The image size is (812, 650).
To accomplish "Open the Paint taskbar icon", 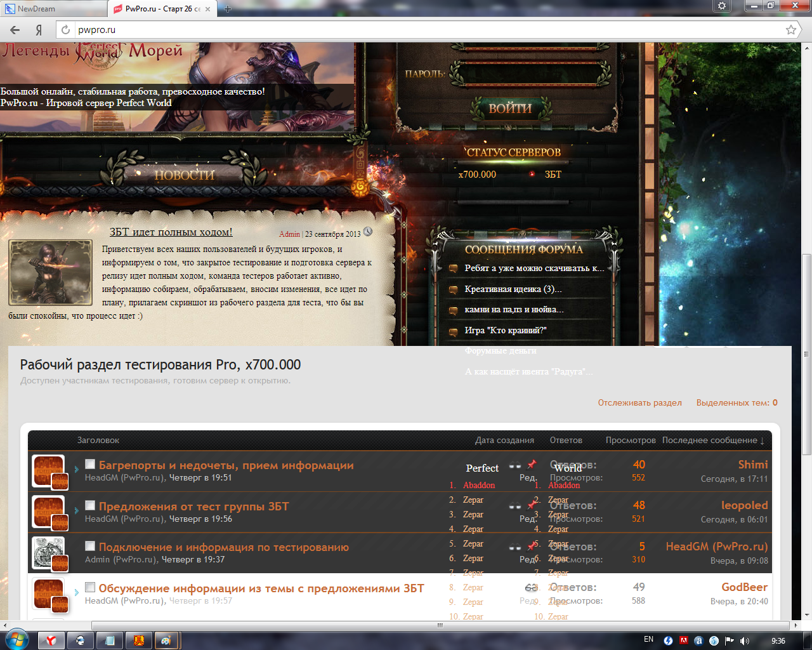I will tap(166, 640).
